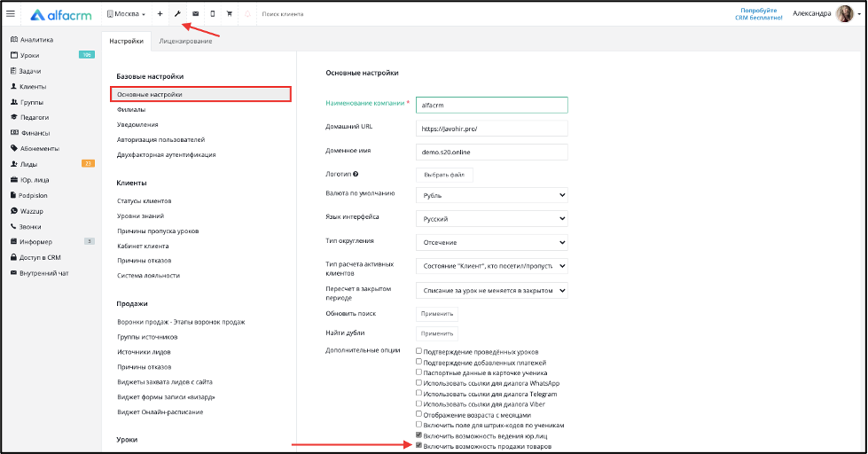The height and width of the screenshot is (454, 868).
Task: Open the envelope mail icon
Action: pyautogui.click(x=195, y=14)
